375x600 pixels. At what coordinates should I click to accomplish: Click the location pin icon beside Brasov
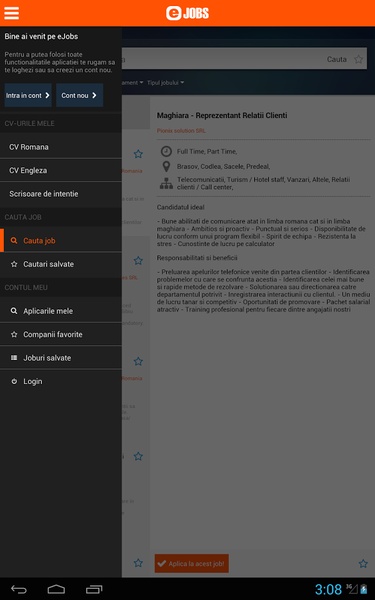tap(166, 166)
